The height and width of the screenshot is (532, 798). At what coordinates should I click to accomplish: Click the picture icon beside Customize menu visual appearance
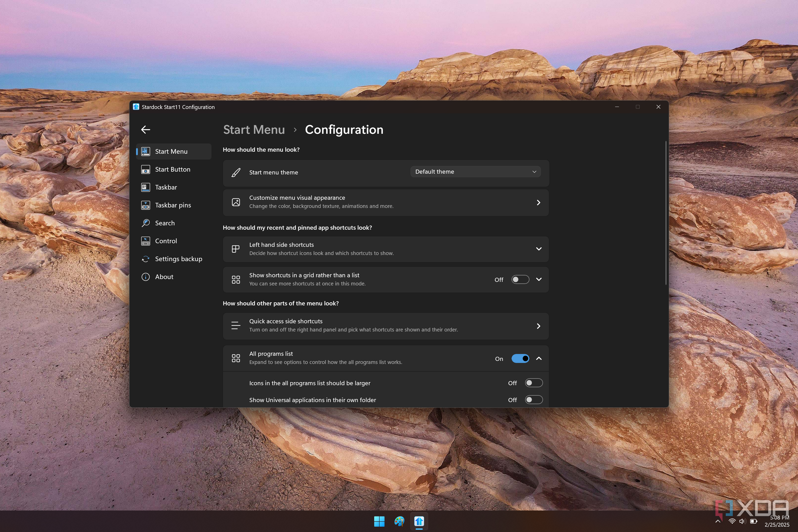pos(236,202)
